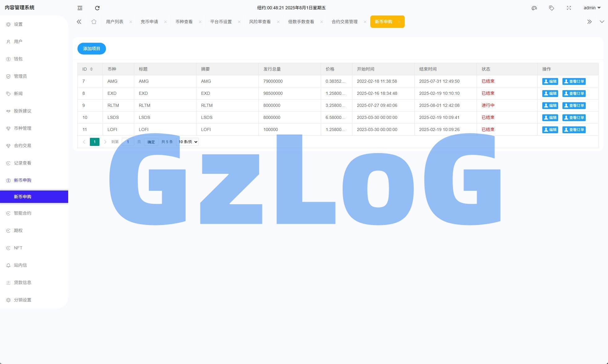
Task: Click the tag icon in header
Action: tap(551, 8)
